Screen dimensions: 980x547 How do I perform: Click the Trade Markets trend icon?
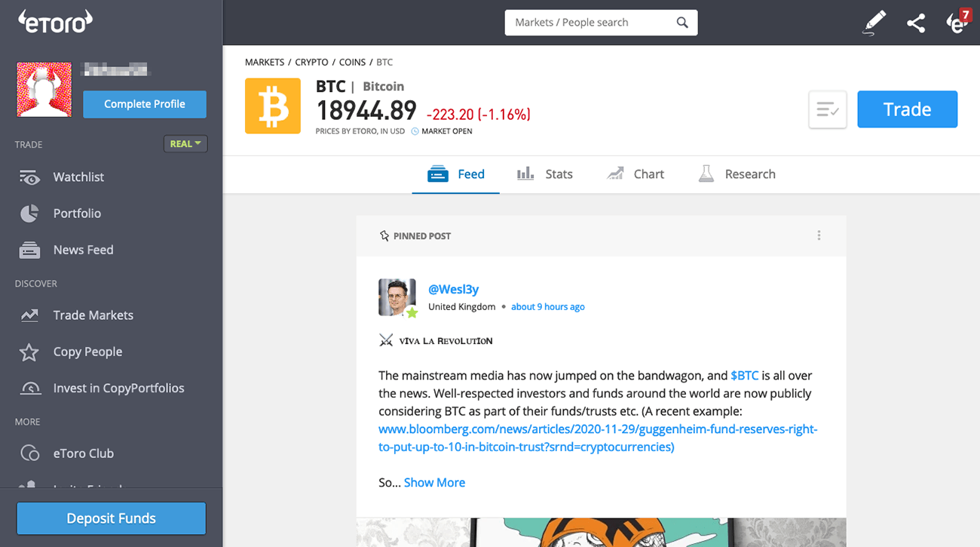29,315
